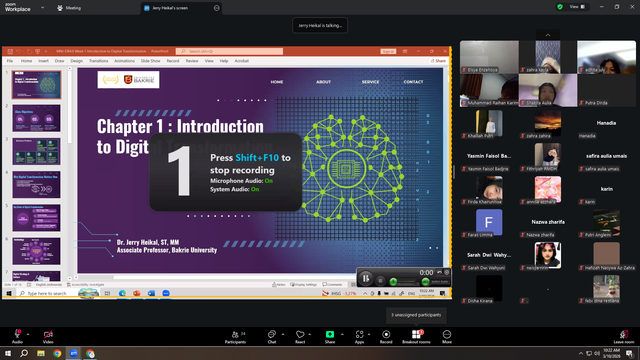This screenshot has width=640, height=360.
Task: Click Share button in PowerPoint ribbon
Action: click(x=438, y=61)
